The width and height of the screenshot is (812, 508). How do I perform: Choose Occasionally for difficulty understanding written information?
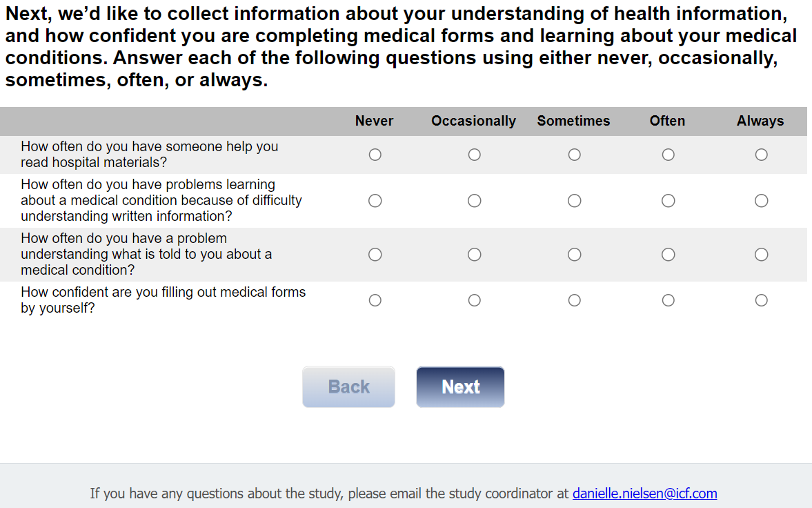click(474, 201)
